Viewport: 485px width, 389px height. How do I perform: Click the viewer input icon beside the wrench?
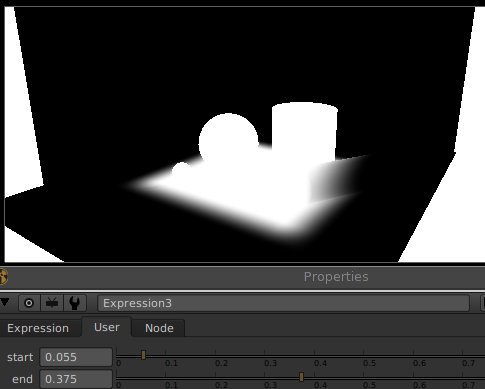tap(52, 303)
